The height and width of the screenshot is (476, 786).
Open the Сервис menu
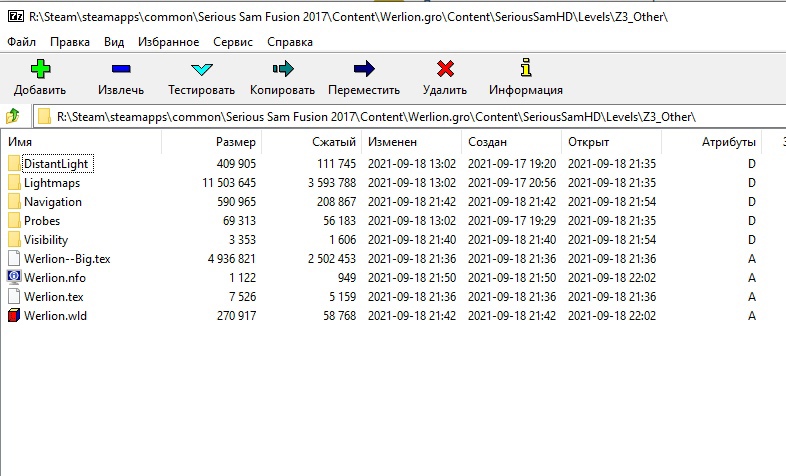coord(233,42)
